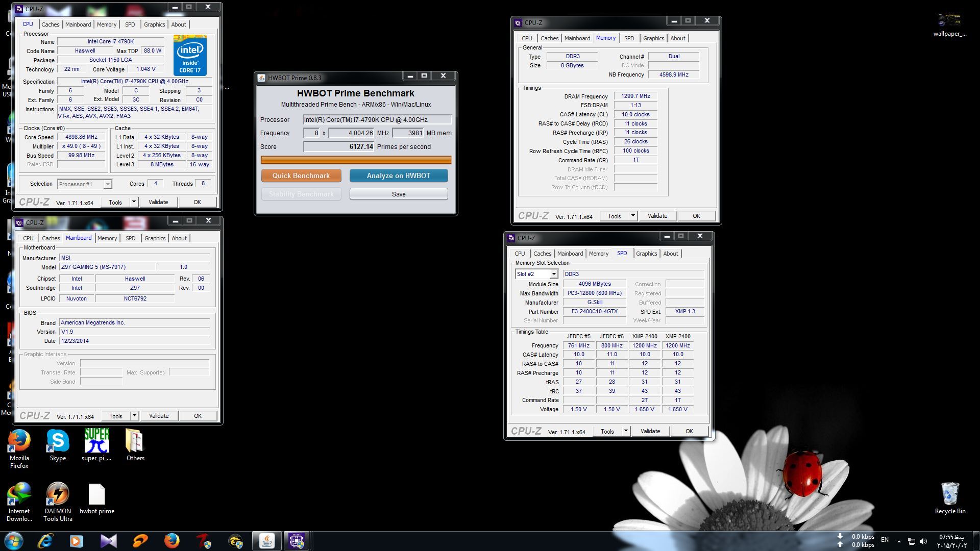Show hidden system tray icons
The image size is (980, 551).
click(899, 541)
